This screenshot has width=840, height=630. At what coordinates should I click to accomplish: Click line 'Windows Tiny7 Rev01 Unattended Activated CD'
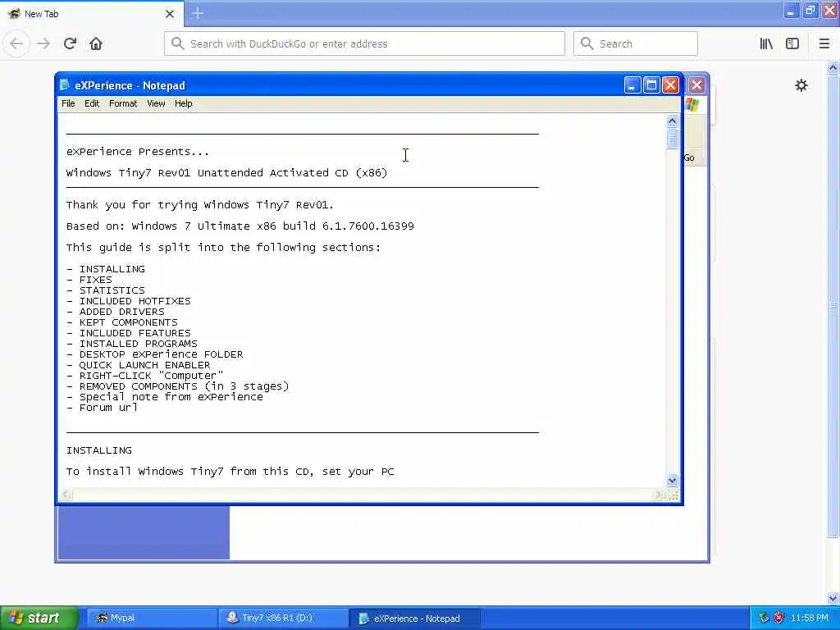pos(226,172)
